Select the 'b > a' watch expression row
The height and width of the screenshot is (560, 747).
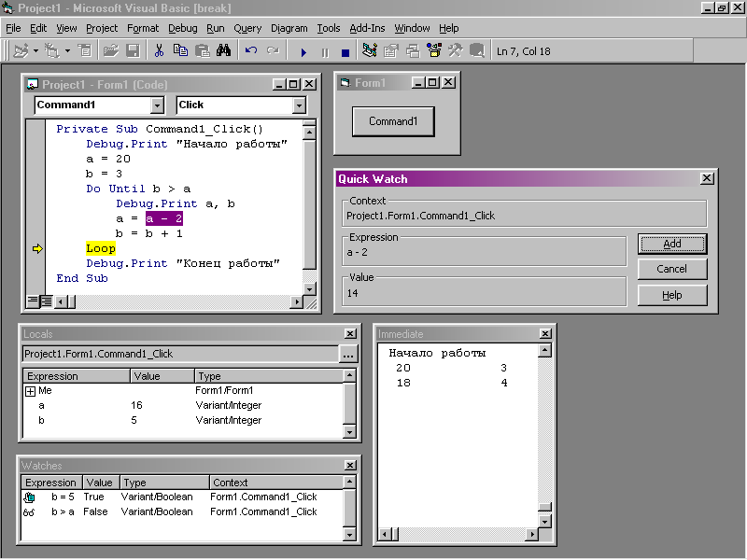(182, 511)
